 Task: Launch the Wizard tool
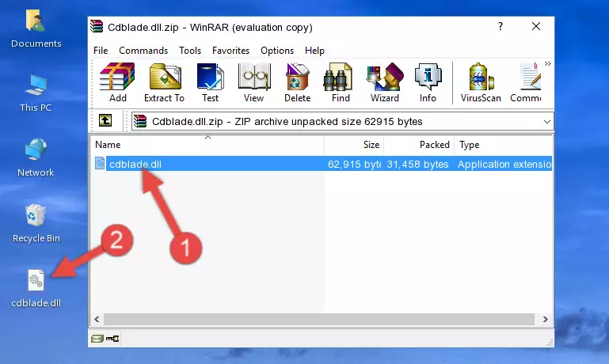click(385, 82)
